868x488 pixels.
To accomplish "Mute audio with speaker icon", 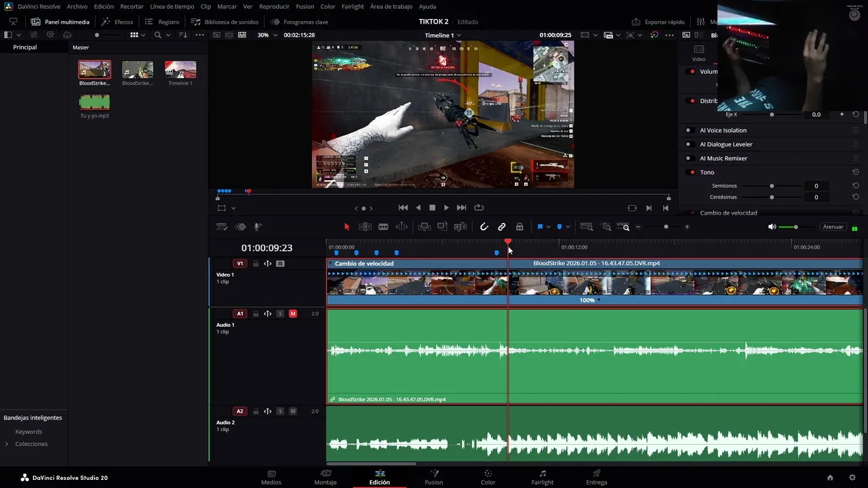I will pyautogui.click(x=772, y=227).
